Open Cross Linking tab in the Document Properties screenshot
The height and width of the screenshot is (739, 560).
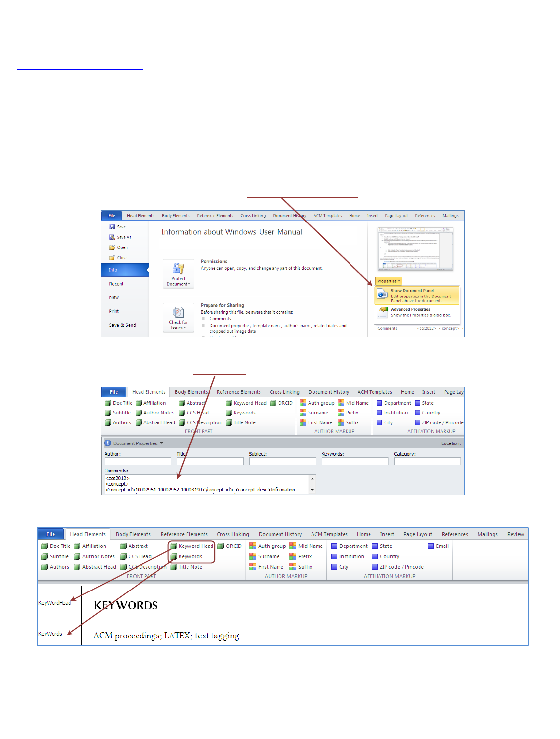tap(285, 392)
